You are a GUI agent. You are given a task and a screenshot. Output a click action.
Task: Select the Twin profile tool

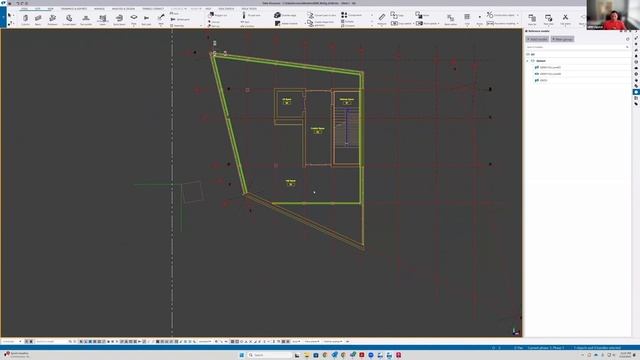86,19
